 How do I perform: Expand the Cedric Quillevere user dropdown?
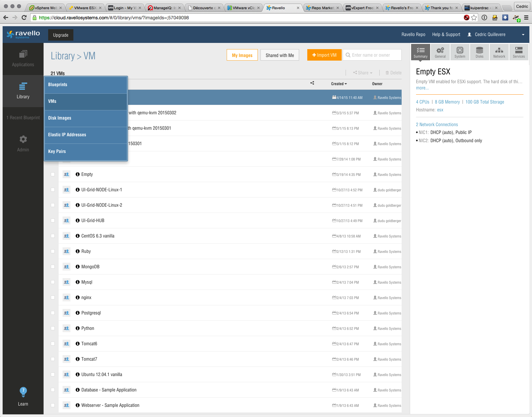tap(523, 35)
